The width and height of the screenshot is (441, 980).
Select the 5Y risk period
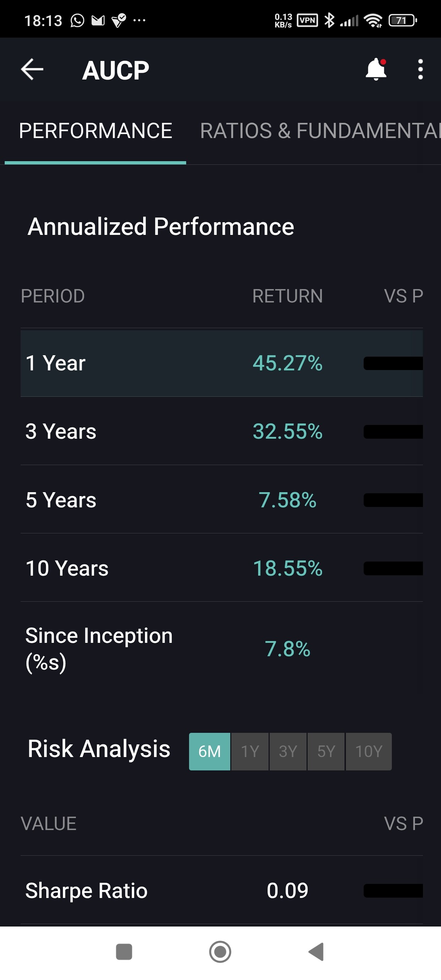point(326,751)
